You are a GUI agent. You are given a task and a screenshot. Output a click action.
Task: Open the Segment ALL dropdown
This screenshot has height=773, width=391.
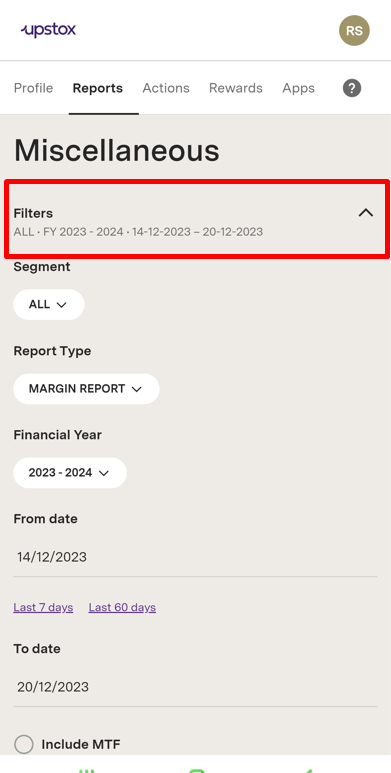(x=49, y=304)
